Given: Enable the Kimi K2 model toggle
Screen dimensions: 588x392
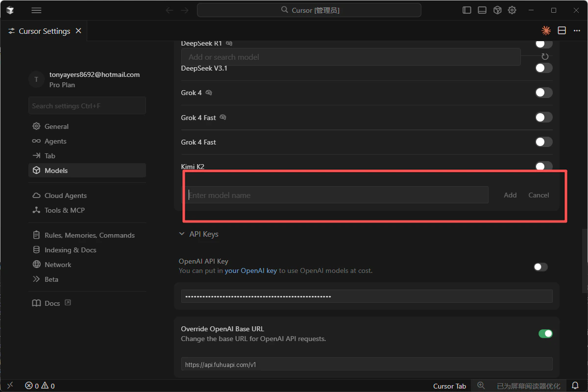Looking at the screenshot, I should click(544, 166).
